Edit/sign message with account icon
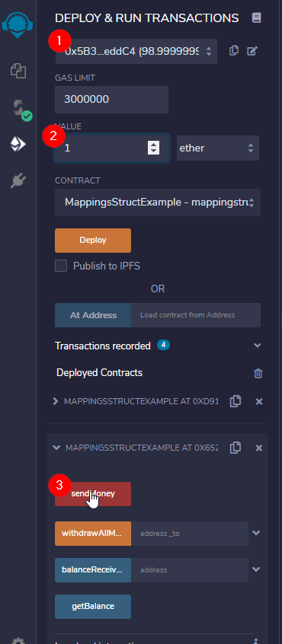Screen dimensions: 282x644 coord(252,51)
